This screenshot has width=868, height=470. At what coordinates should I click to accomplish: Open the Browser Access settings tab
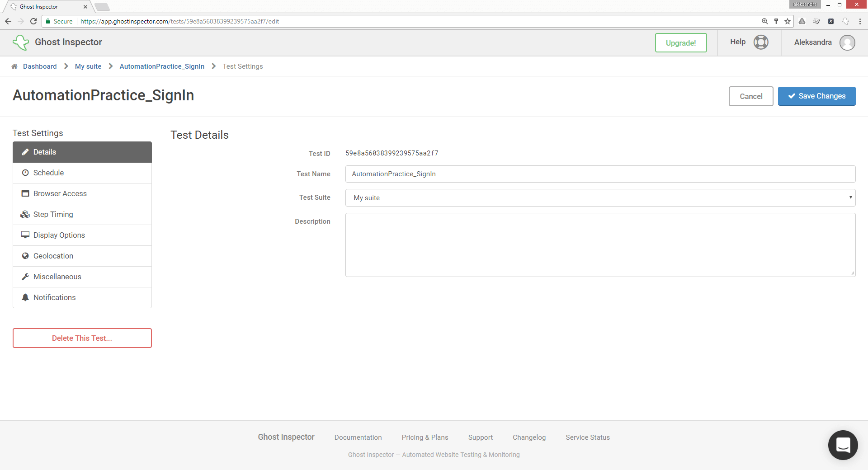(82, 193)
